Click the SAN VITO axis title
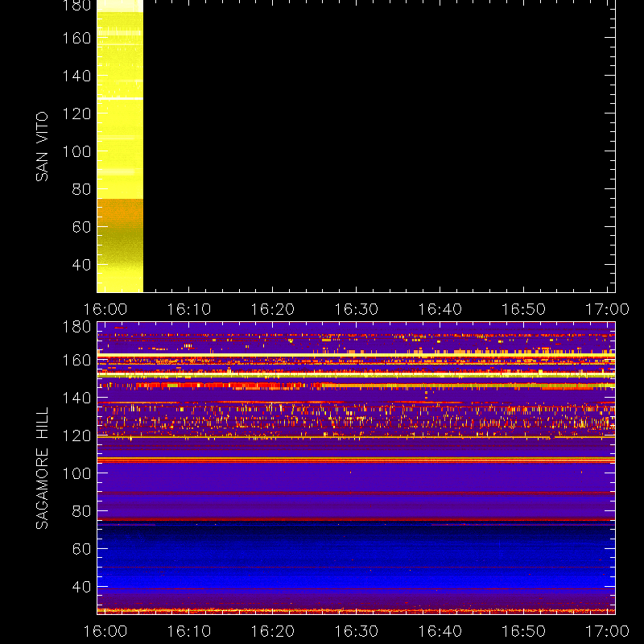 click(42, 147)
